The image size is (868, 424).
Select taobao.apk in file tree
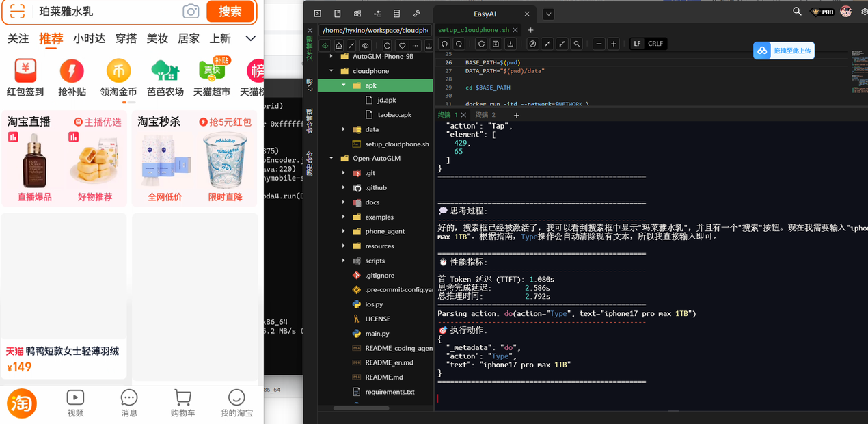(394, 115)
